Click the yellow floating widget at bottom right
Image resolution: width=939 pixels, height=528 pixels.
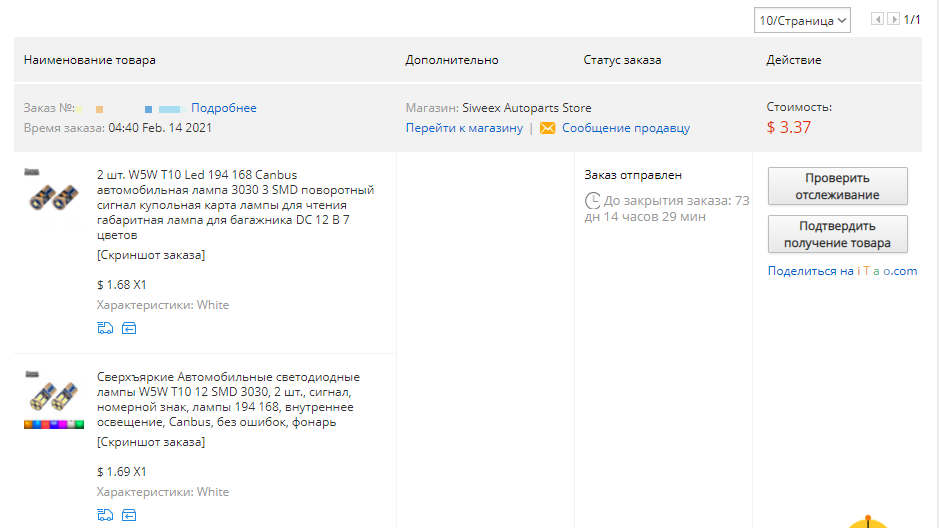point(868,521)
